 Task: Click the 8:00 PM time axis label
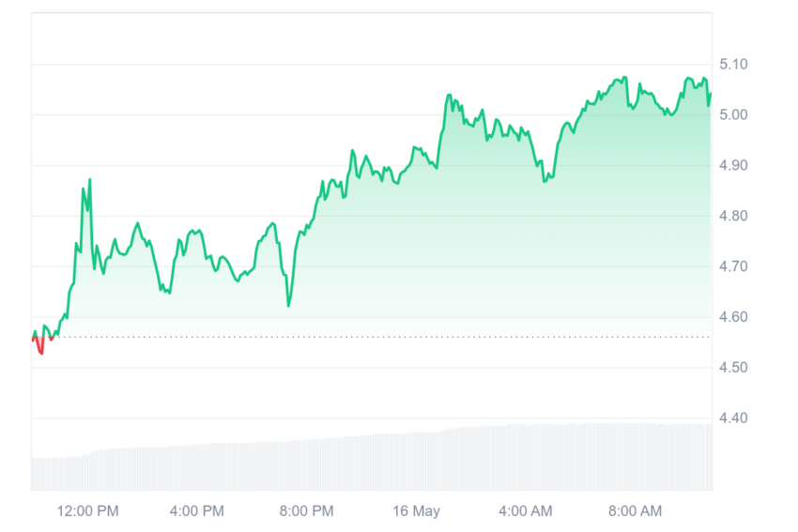click(x=306, y=510)
